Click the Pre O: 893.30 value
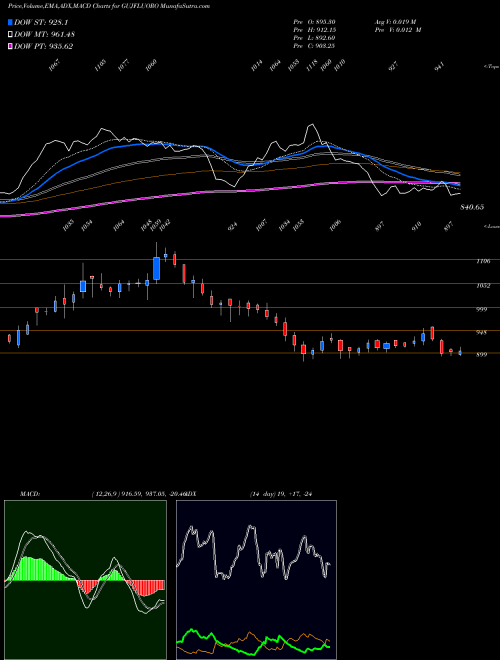Screen dimensions: 500x660 click(314, 22)
